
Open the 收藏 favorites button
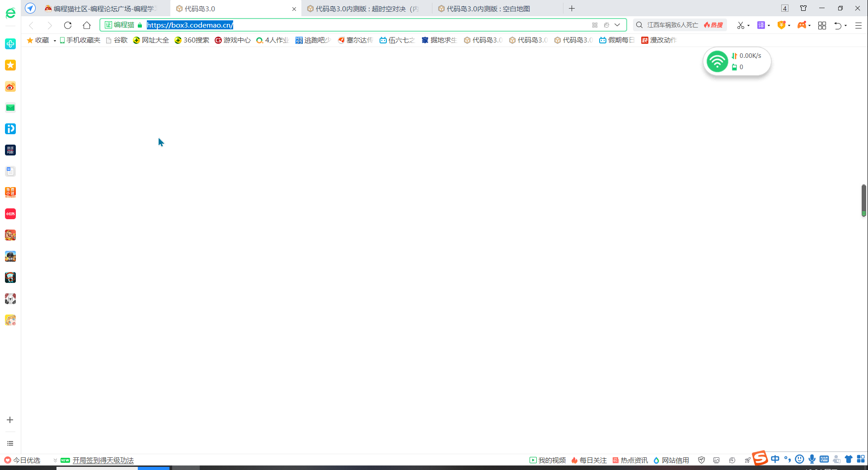38,40
